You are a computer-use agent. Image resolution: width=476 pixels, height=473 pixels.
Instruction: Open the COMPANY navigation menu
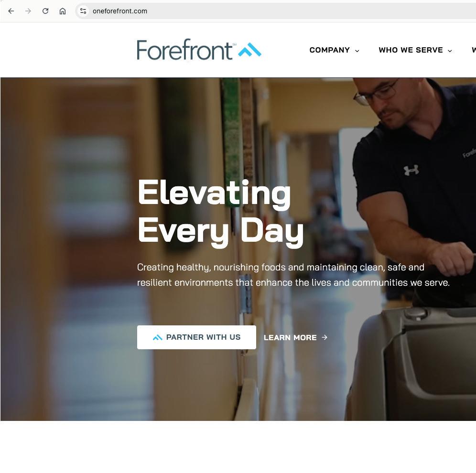coord(329,50)
